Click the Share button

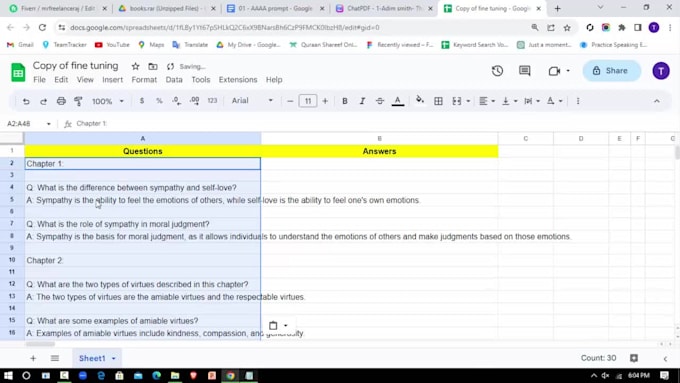(611, 71)
